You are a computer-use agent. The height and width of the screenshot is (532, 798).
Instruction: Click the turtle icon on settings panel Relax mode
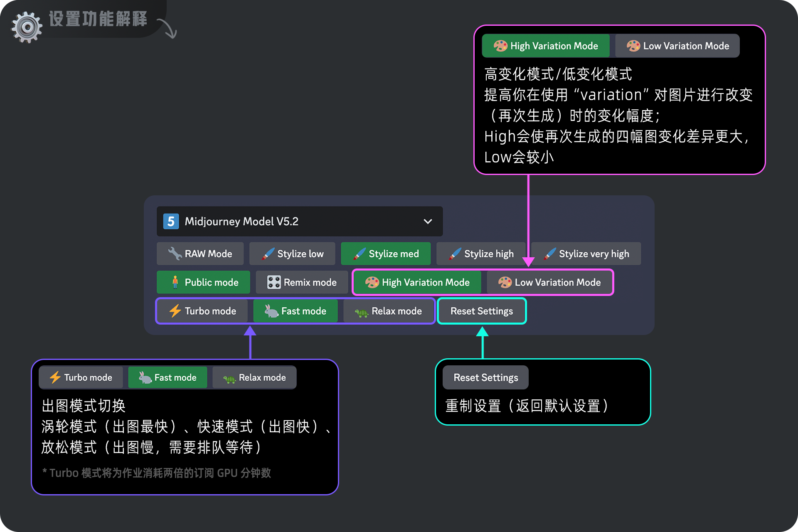362,313
